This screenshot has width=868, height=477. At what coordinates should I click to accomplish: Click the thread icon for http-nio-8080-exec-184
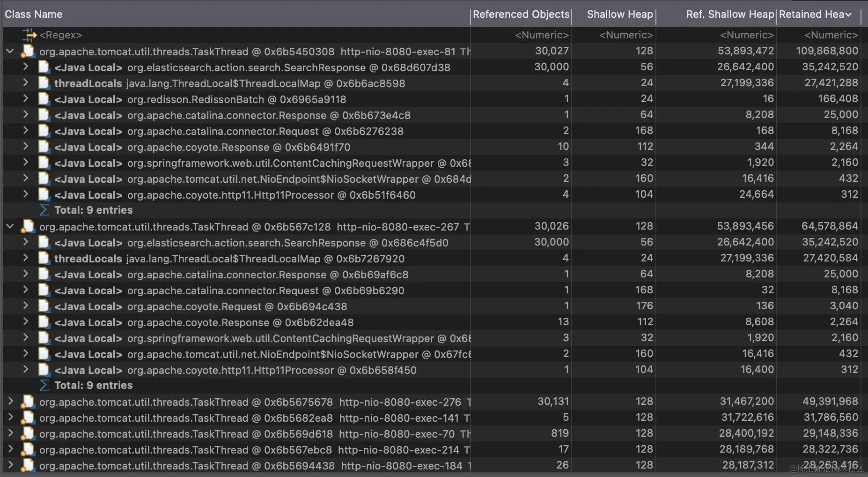(28, 466)
